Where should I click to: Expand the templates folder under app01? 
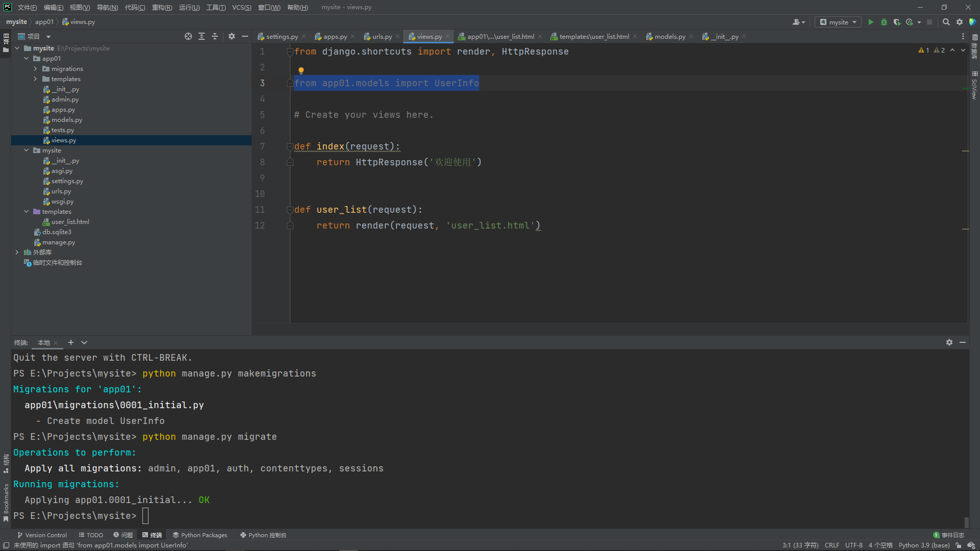tap(36, 79)
